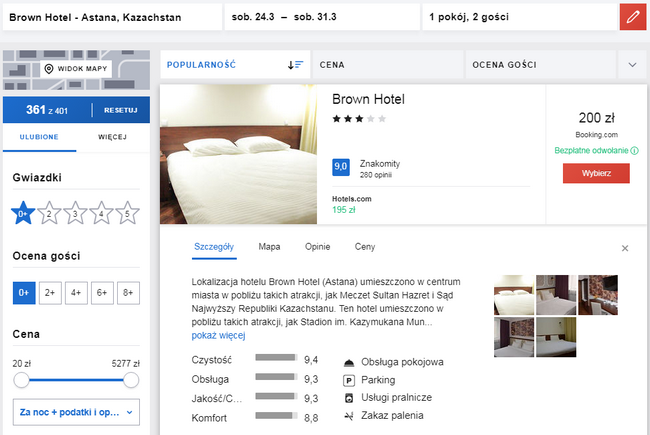The width and height of the screenshot is (650, 435).
Task: Open the map view with pin icon
Action: (x=76, y=69)
